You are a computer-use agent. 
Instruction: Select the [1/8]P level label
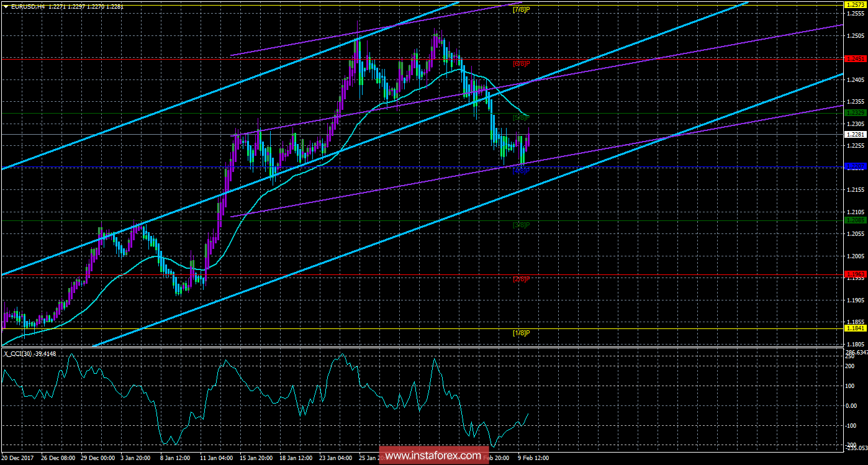tap(521, 333)
